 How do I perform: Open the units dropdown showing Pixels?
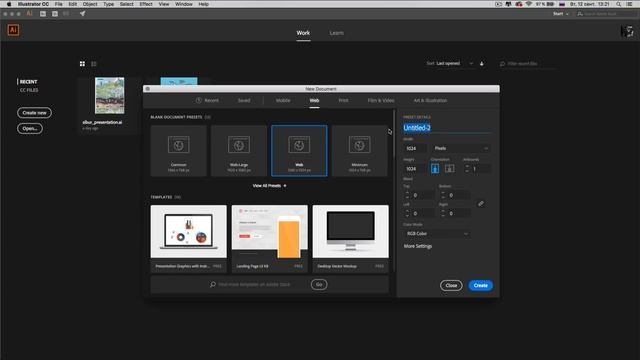461,148
